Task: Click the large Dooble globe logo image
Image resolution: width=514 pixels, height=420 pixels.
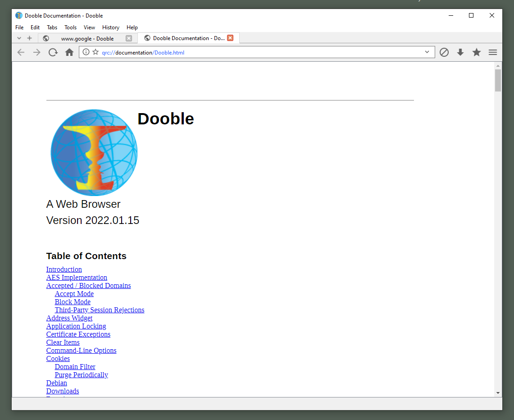Action: (x=94, y=152)
